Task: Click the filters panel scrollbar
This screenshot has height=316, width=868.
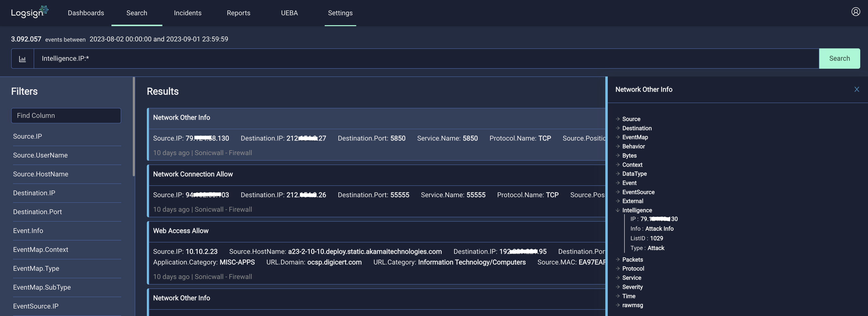Action: pos(134,127)
